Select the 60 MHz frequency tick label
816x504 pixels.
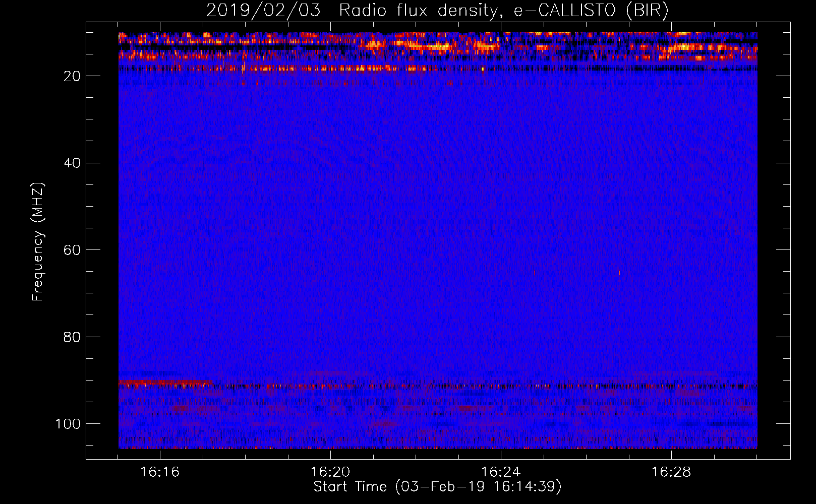click(x=72, y=250)
